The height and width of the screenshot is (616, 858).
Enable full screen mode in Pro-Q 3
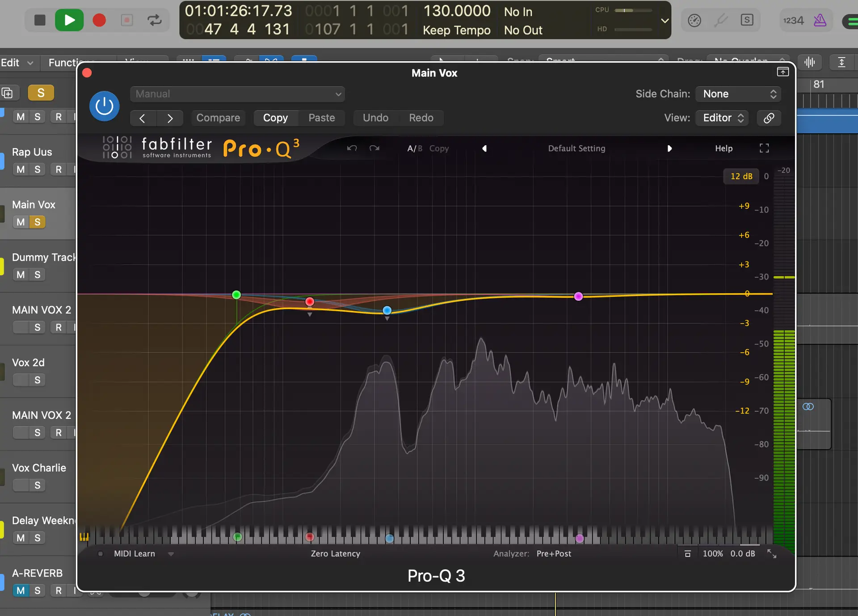point(764,148)
